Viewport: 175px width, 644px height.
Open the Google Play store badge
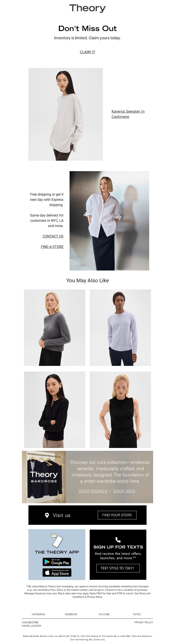pos(57,562)
